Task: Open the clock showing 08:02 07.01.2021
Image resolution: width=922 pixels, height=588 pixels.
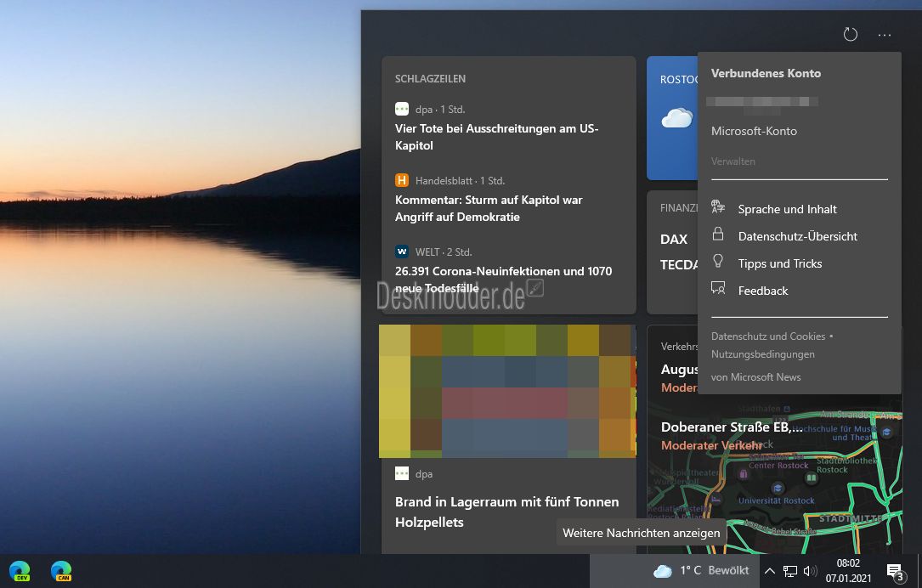Action: pyautogui.click(x=849, y=570)
